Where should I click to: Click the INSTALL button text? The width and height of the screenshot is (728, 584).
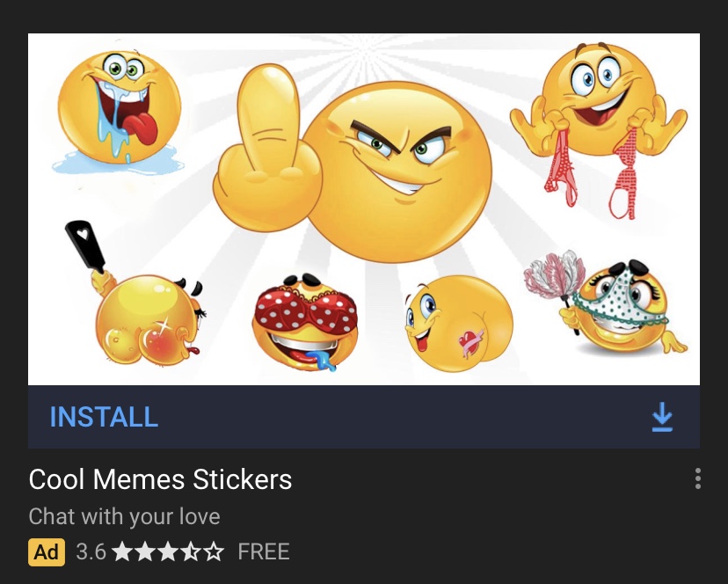pyautogui.click(x=104, y=417)
